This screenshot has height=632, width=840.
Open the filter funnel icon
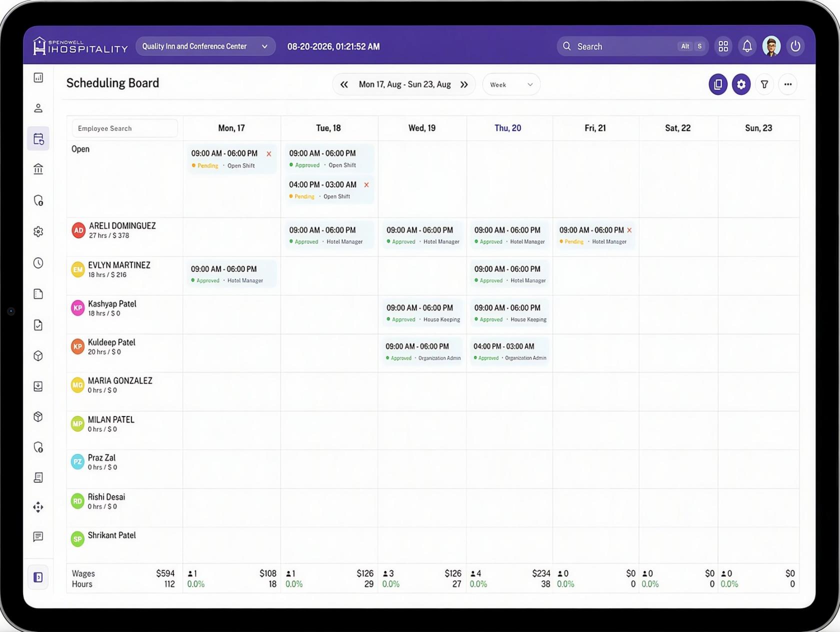coord(764,84)
